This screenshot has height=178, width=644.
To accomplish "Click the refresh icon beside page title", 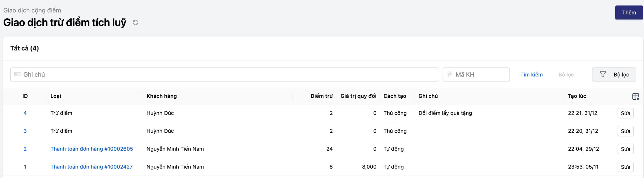I will pos(136,23).
